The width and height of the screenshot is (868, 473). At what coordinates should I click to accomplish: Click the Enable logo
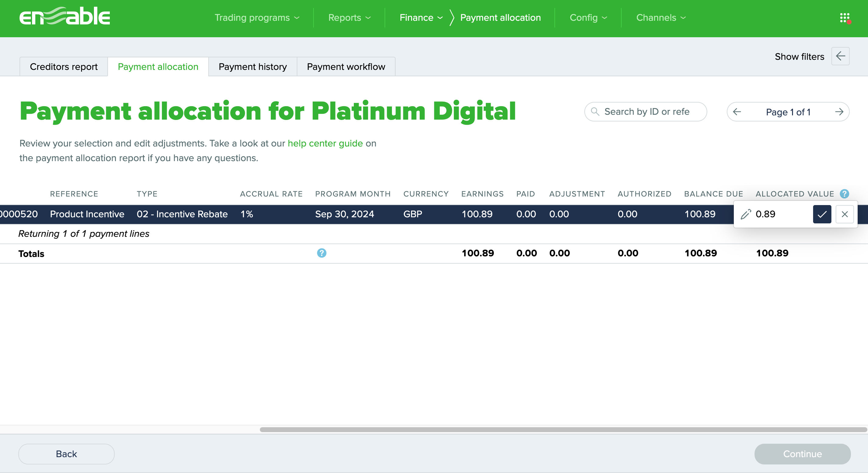point(65,16)
